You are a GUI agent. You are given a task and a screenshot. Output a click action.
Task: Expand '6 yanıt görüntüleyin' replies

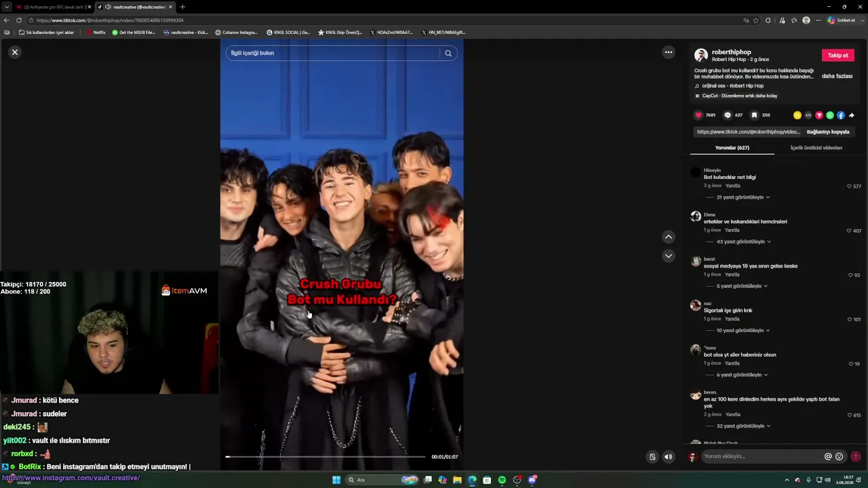pyautogui.click(x=742, y=375)
